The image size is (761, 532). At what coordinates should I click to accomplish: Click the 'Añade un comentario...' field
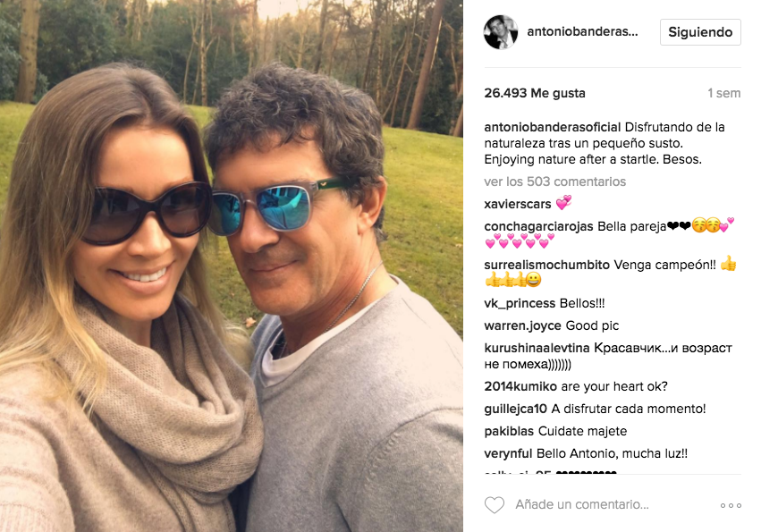coord(582,505)
